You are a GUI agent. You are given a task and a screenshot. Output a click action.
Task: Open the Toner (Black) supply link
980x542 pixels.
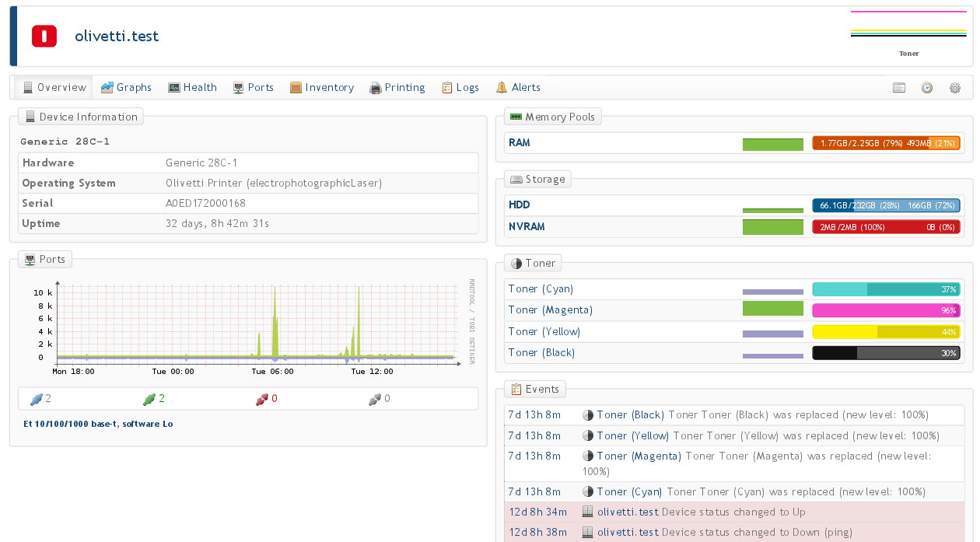(541, 353)
